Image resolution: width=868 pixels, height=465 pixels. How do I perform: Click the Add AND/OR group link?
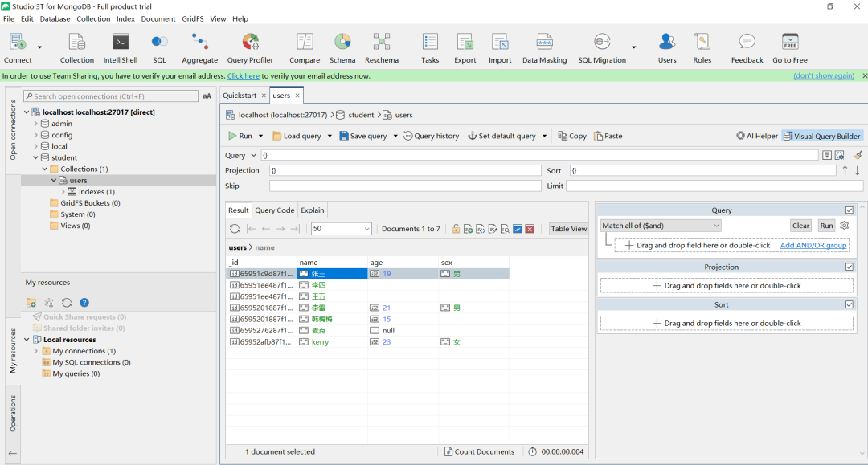[813, 245]
